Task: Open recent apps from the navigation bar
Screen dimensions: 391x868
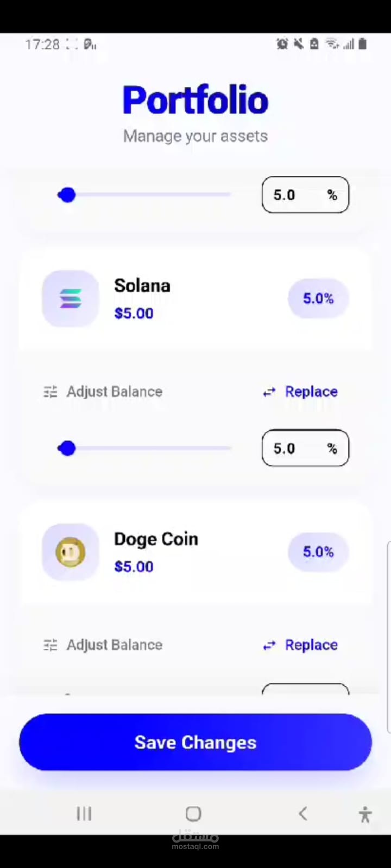Action: click(84, 814)
